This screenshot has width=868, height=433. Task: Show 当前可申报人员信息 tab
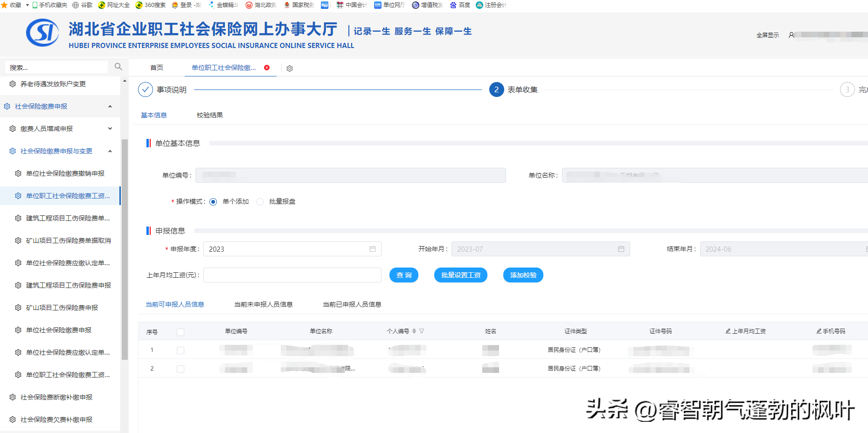click(175, 304)
